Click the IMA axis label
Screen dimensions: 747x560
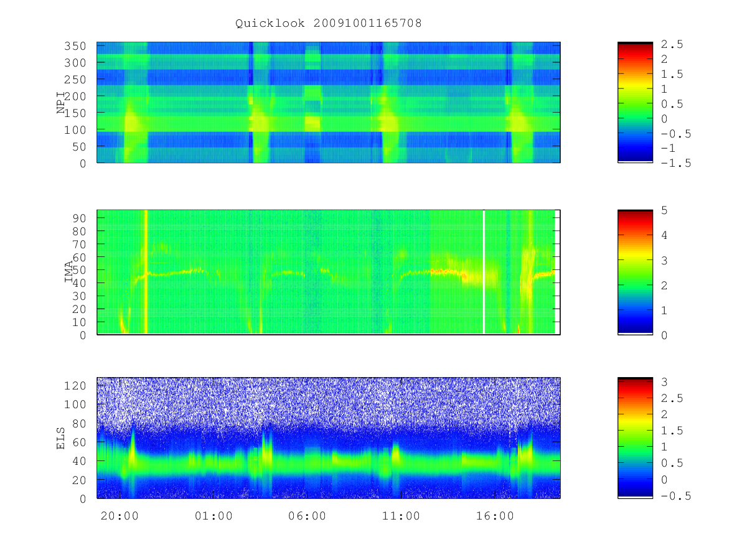click(x=69, y=272)
